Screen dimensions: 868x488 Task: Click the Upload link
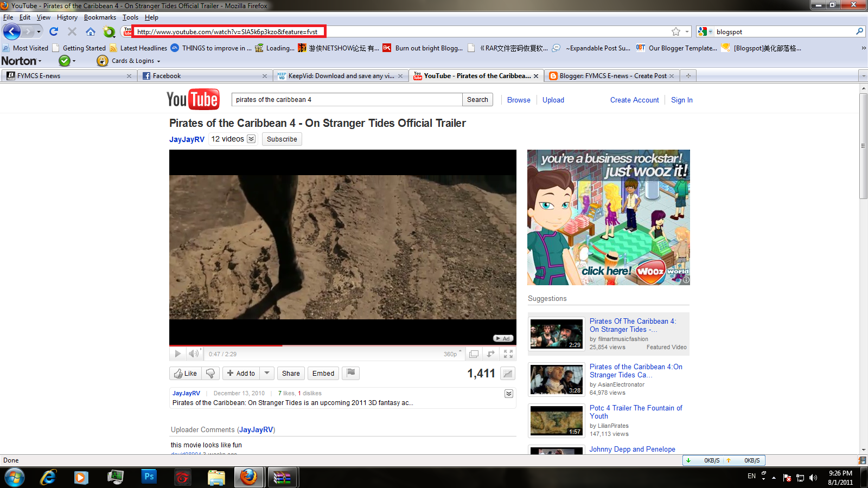tap(553, 100)
